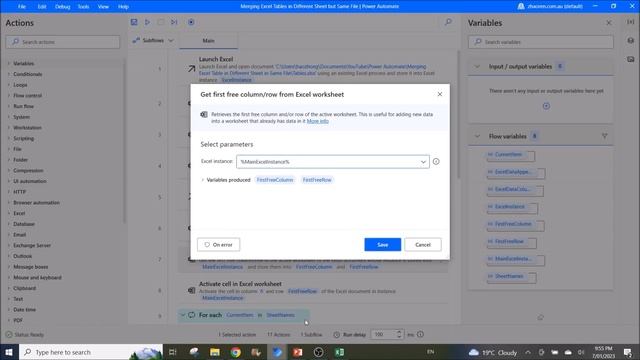640x360 pixels.
Task: Save the flow using toolbar save icon
Action: pyautogui.click(x=134, y=22)
